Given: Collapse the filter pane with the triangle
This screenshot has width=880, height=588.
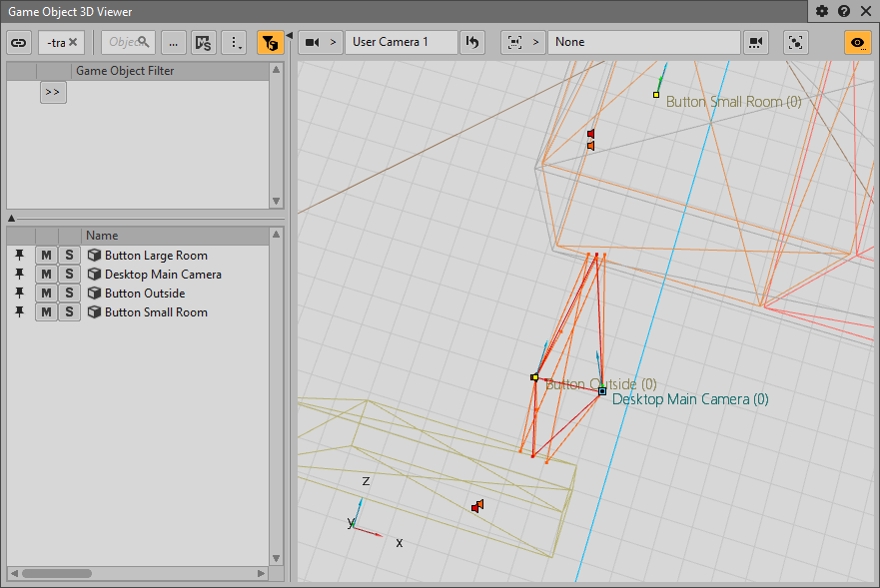Looking at the screenshot, I should [x=11, y=218].
